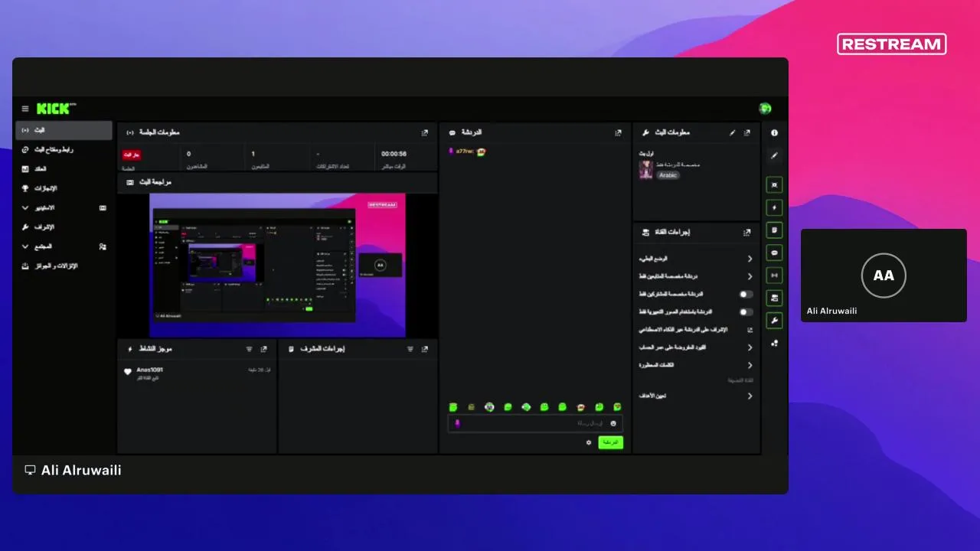
Task: Pop out the Session Info panel
Action: pyautogui.click(x=425, y=132)
